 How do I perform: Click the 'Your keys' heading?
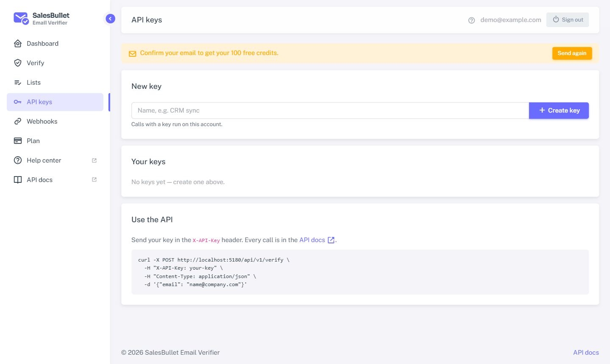148,162
